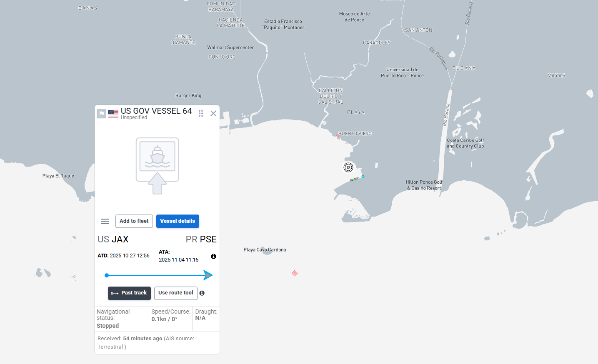Toggle the Past track display
This screenshot has height=364, width=598.
click(129, 293)
